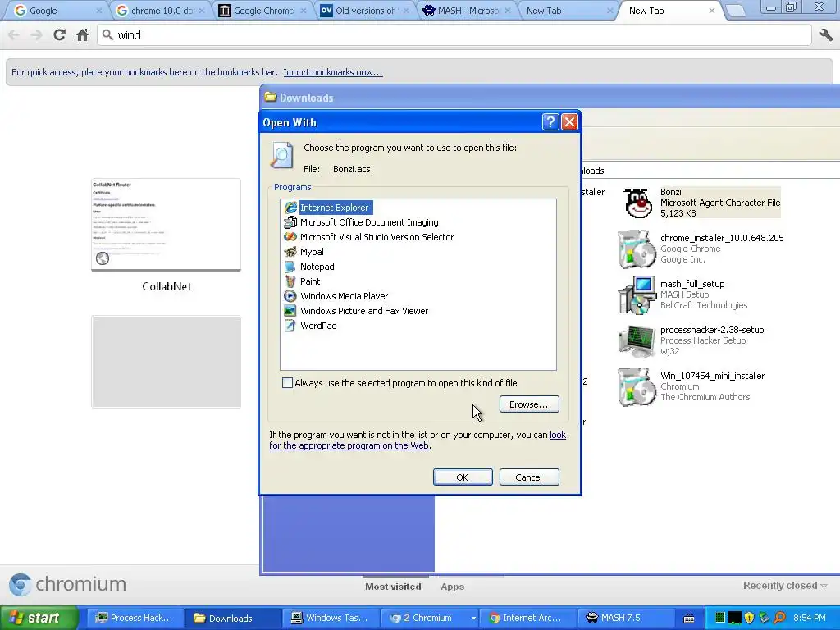Open the CollabNet most visited thumbnail

point(166,225)
